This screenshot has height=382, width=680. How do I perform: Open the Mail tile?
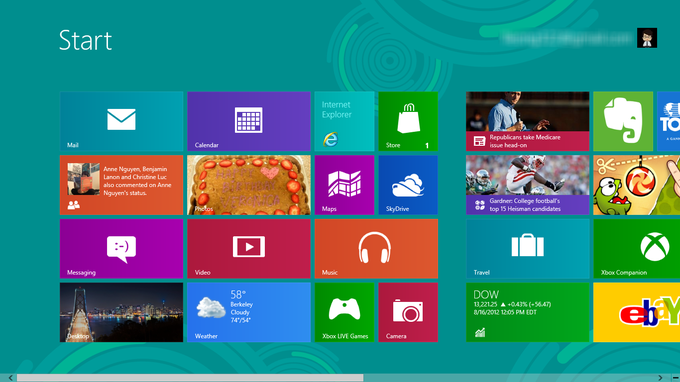(x=121, y=121)
